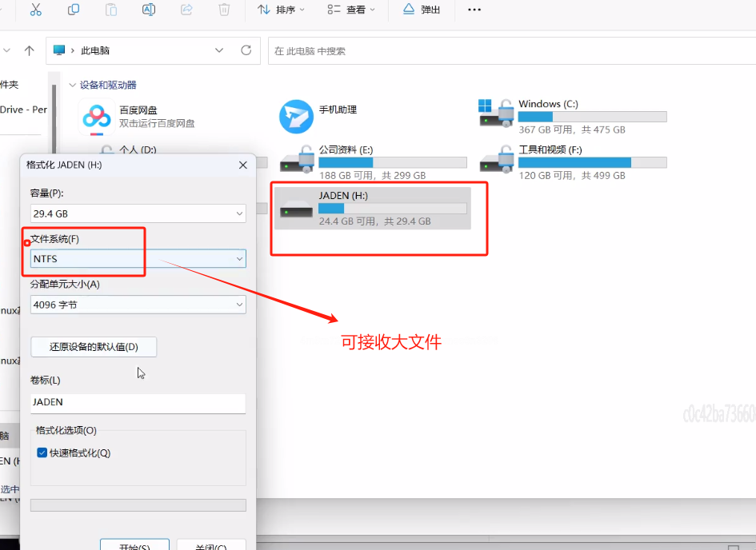
Task: Click the Paste clipboard icon
Action: tap(111, 9)
